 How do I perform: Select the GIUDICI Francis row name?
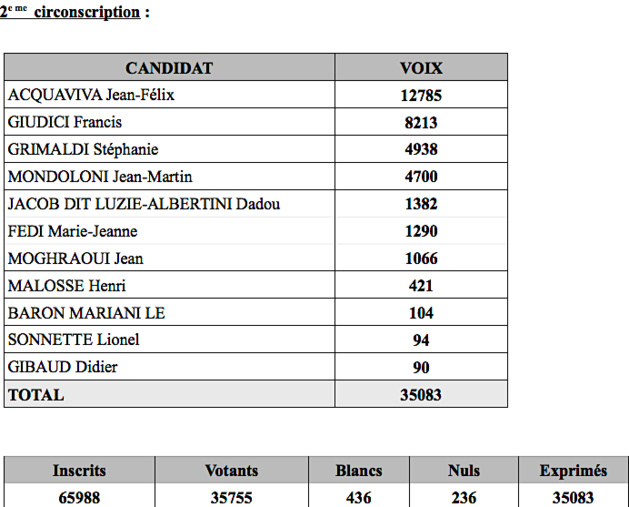[x=64, y=123]
